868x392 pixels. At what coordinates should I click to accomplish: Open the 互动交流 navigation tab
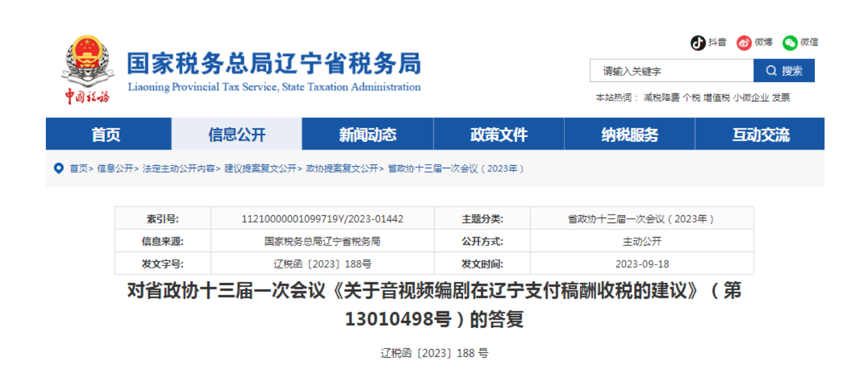click(x=760, y=134)
